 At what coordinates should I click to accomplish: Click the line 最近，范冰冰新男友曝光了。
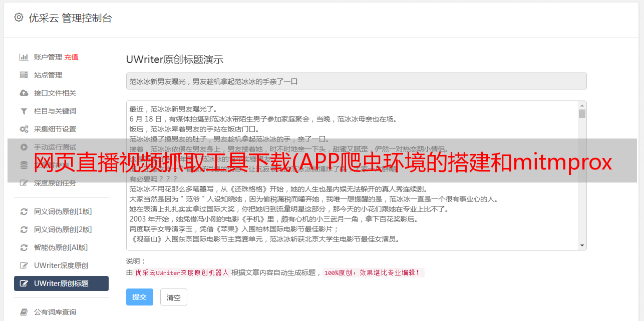click(173, 109)
